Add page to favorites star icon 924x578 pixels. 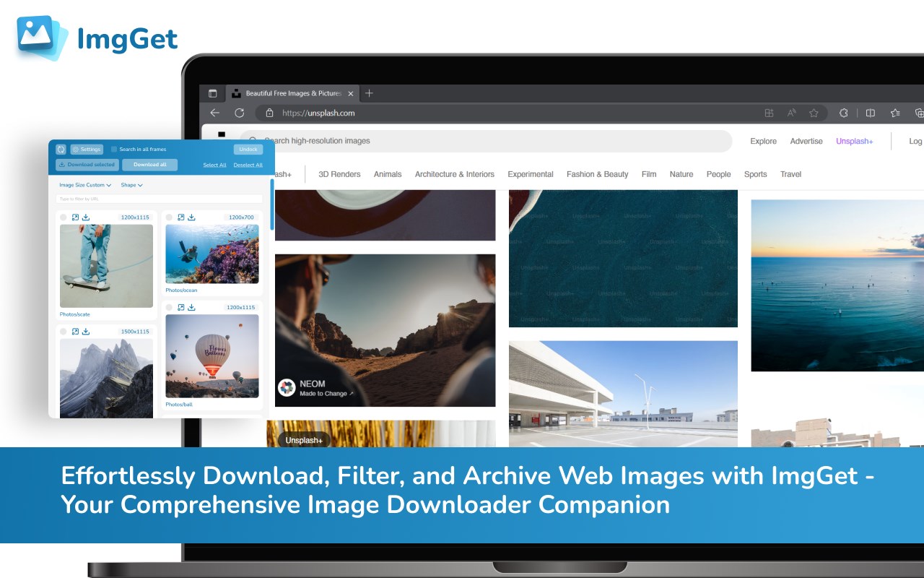click(814, 113)
